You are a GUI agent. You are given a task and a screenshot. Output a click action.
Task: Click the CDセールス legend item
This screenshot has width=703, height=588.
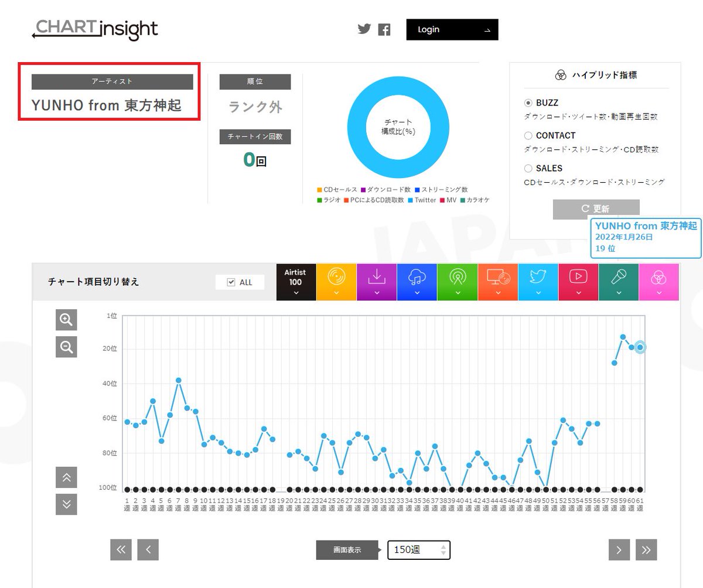coord(337,190)
